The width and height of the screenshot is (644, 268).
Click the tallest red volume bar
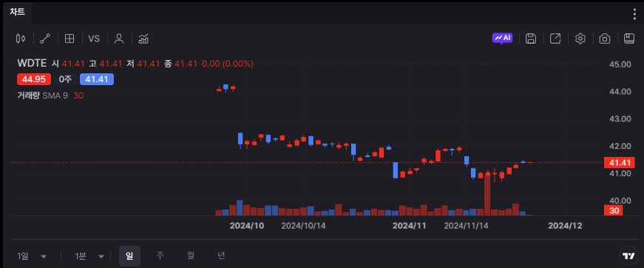pyautogui.click(x=487, y=195)
